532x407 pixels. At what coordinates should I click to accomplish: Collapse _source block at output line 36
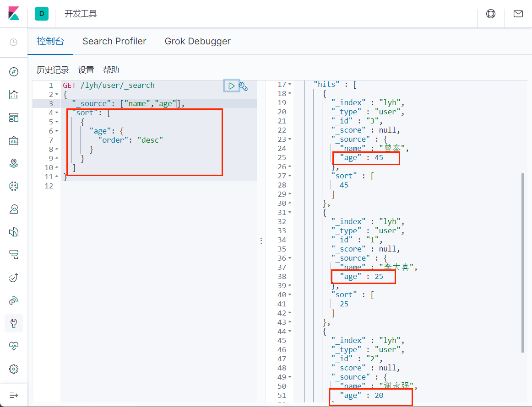[290, 258]
